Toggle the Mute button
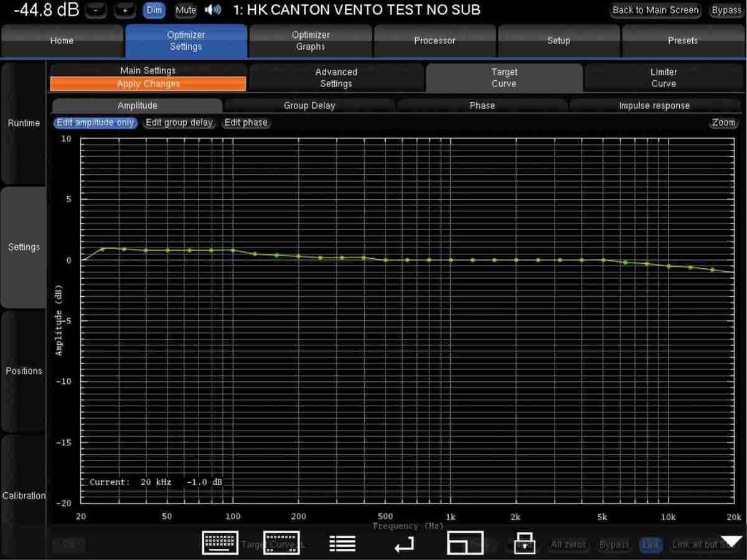The image size is (747, 560). point(186,11)
